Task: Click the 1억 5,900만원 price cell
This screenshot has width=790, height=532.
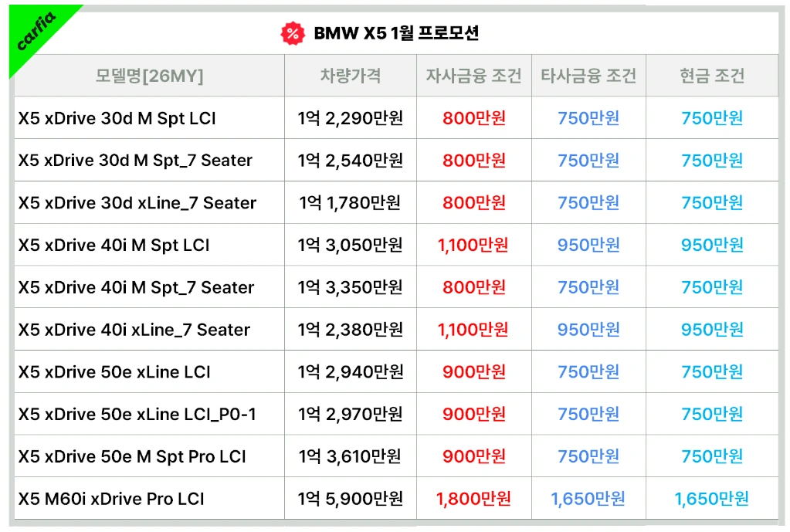Action: [x=350, y=499]
